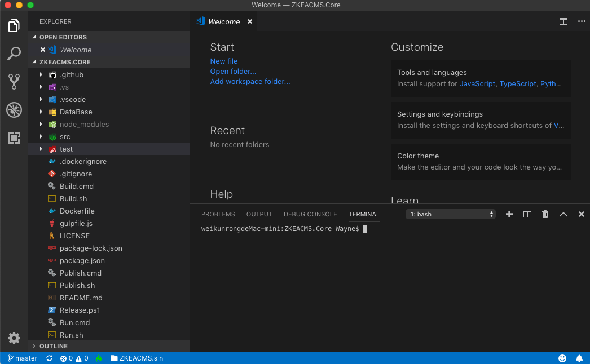Image resolution: width=590 pixels, height=364 pixels.
Task: Close Welcome in Open Editors list
Action: 42,50
